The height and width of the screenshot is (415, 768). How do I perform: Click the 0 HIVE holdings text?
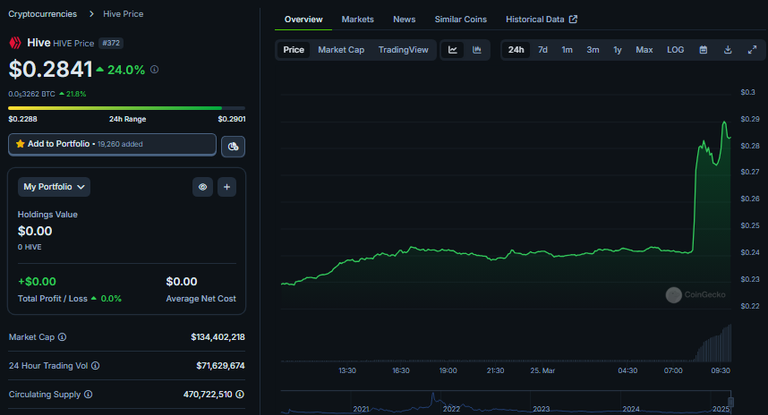pos(29,247)
